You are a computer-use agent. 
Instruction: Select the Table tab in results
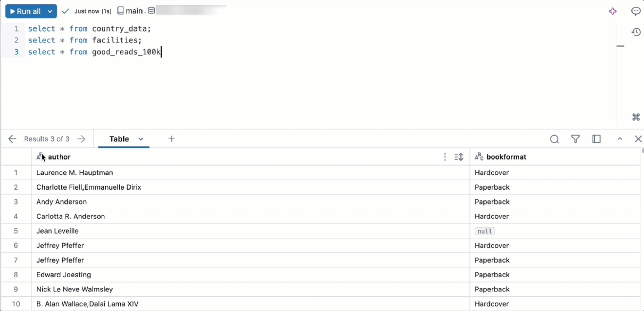tap(119, 139)
